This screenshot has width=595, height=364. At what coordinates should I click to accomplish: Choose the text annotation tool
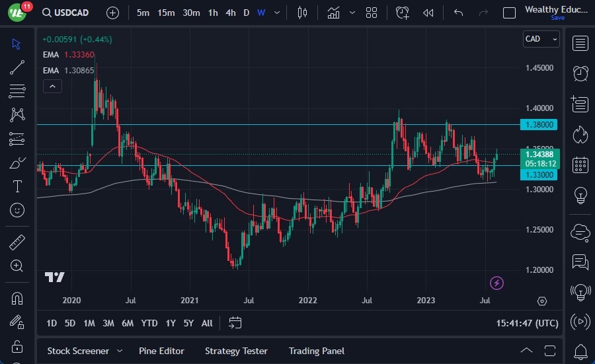point(17,186)
